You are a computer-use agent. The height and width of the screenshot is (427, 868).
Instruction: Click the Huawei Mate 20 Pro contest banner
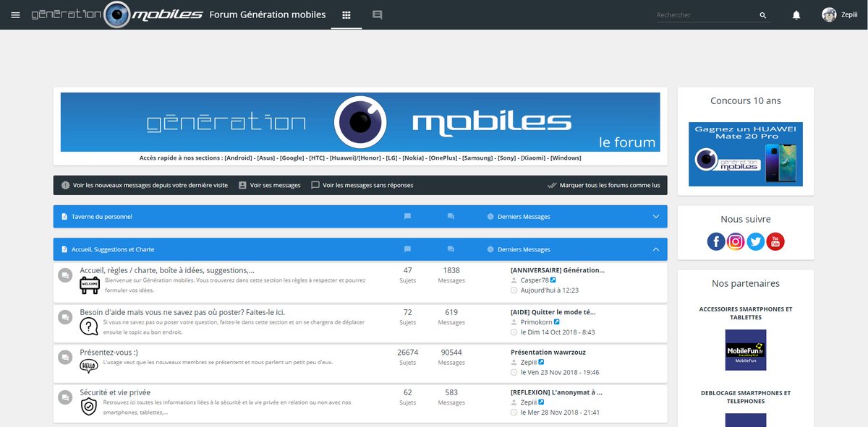(x=746, y=154)
